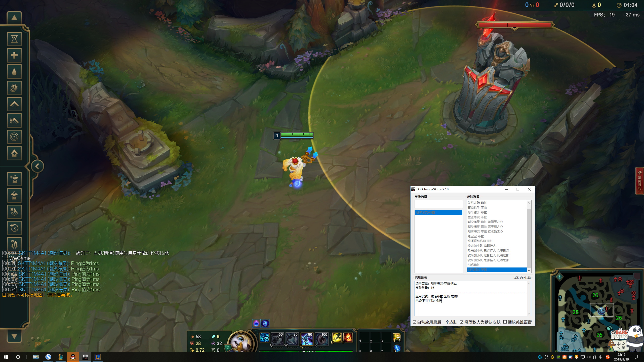The height and width of the screenshot is (362, 644).
Task: Click the up arrow at top of left panel
Action: click(x=14, y=18)
